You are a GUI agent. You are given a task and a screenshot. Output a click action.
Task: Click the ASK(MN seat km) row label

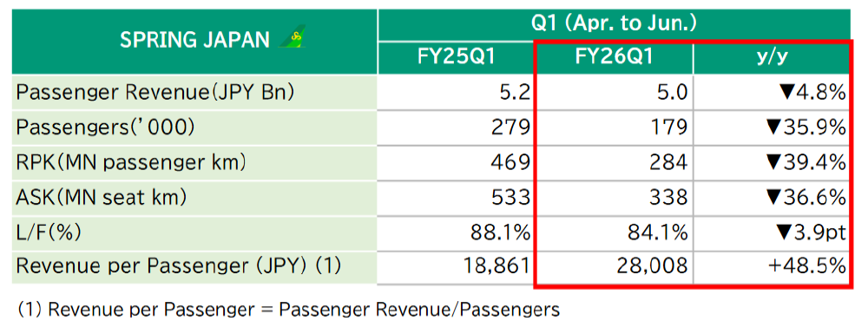[x=101, y=198]
